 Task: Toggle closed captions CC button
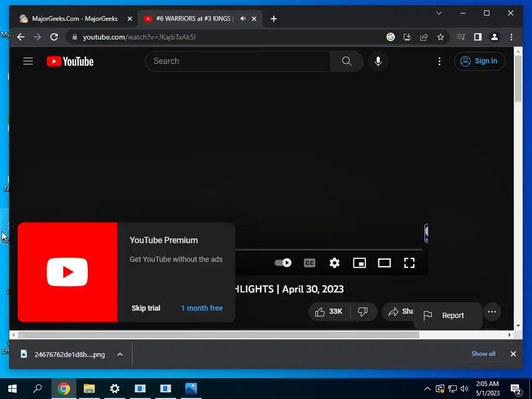pyautogui.click(x=310, y=263)
